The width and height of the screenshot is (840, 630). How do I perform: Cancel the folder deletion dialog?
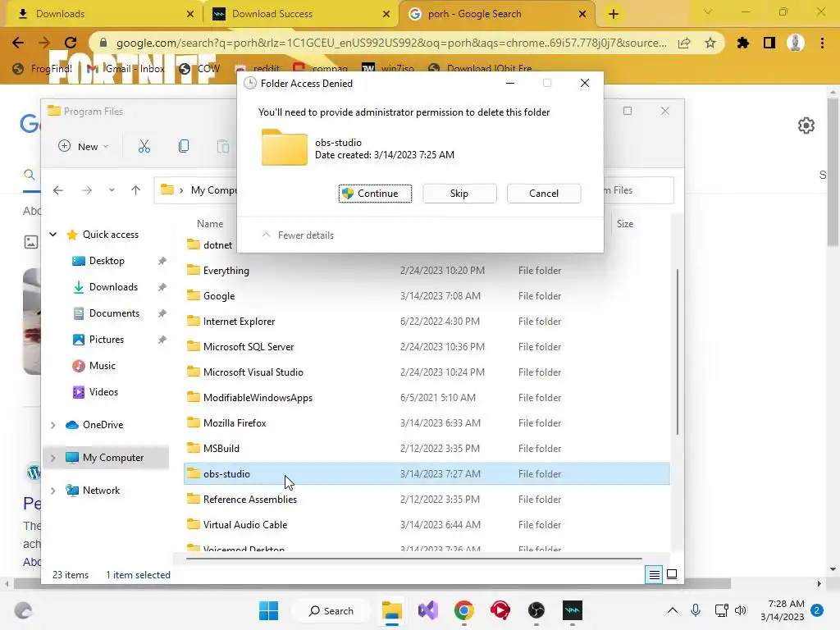tap(544, 194)
